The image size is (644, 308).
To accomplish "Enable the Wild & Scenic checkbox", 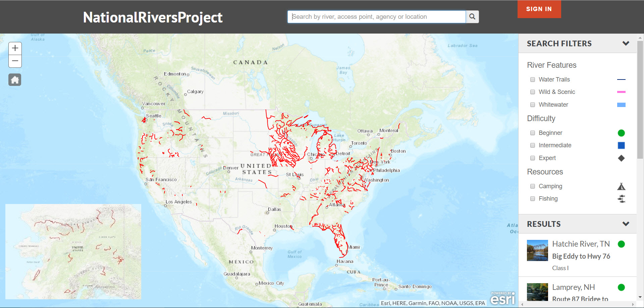I will pyautogui.click(x=532, y=92).
